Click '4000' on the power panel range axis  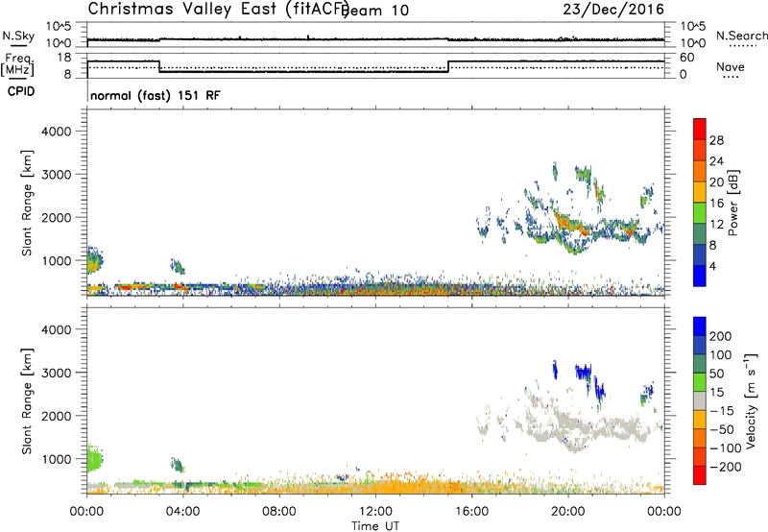click(57, 132)
